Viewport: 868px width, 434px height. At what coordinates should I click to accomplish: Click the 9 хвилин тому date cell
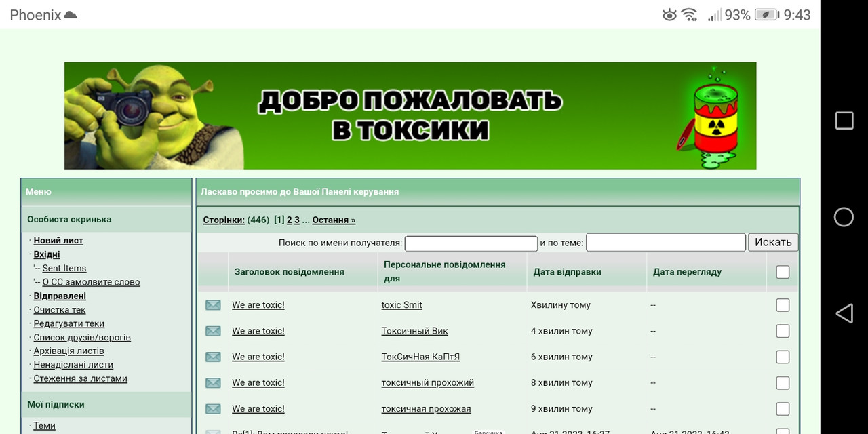pos(561,409)
